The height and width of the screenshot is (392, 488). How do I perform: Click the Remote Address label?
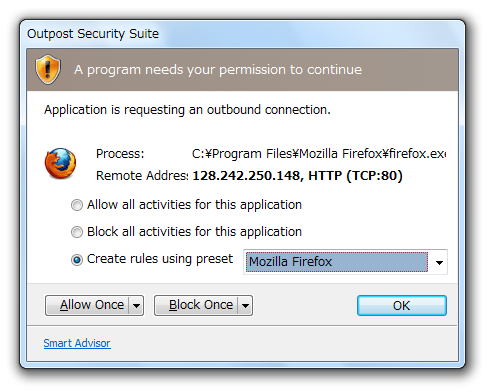click(x=142, y=176)
